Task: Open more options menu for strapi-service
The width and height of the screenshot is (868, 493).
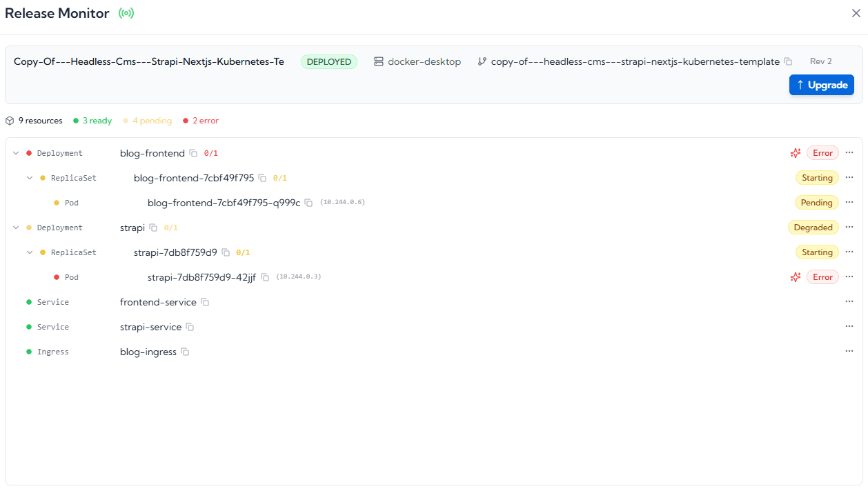Action: pyautogui.click(x=849, y=327)
